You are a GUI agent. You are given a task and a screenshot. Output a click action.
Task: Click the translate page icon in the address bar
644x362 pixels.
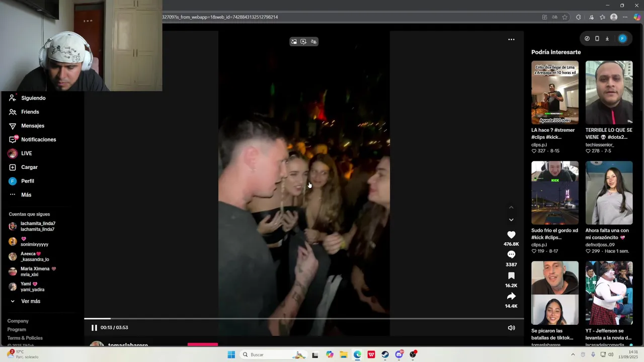click(554, 17)
